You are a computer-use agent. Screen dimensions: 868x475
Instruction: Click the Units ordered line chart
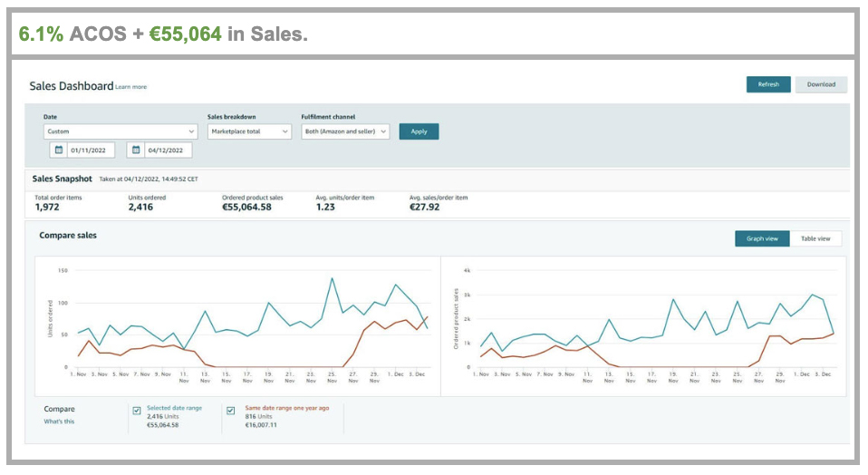tap(237, 322)
